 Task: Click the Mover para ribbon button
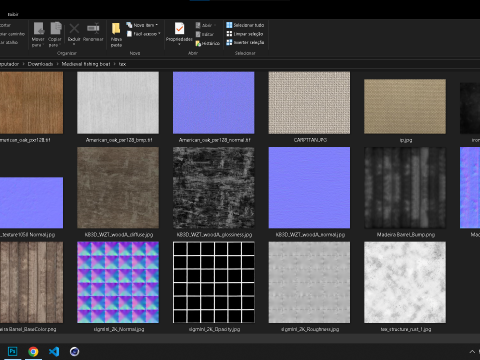point(38,35)
